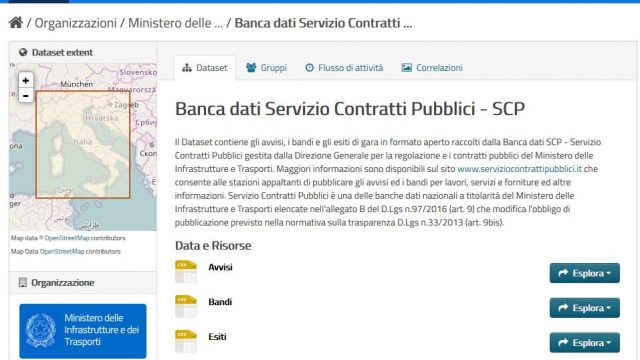Expand the Esplora dropdown for Bandi
Image resolution: width=640 pixels, height=360 pixels.
coord(584,308)
